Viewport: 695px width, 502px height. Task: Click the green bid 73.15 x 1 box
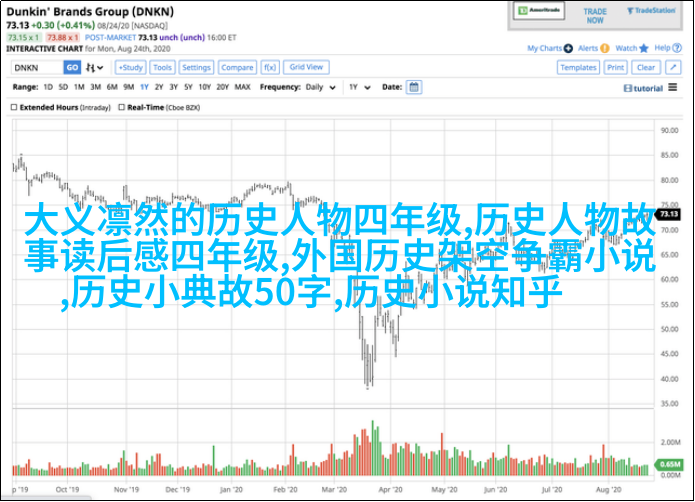point(24,38)
